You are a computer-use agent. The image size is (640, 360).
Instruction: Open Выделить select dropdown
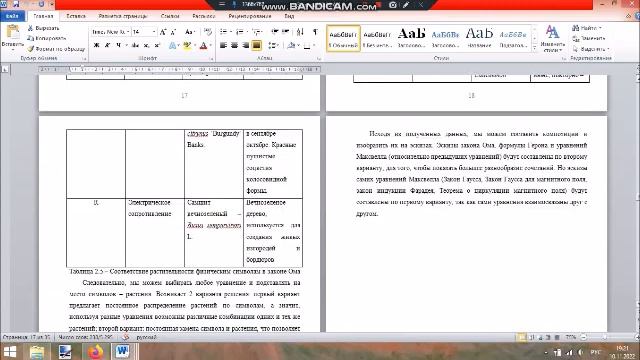coord(590,49)
